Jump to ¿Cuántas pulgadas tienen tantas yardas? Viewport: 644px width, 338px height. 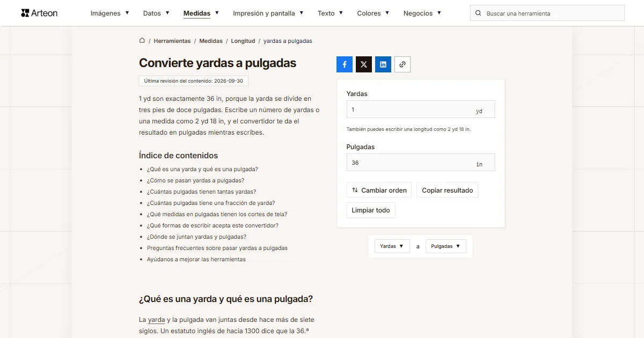click(201, 192)
